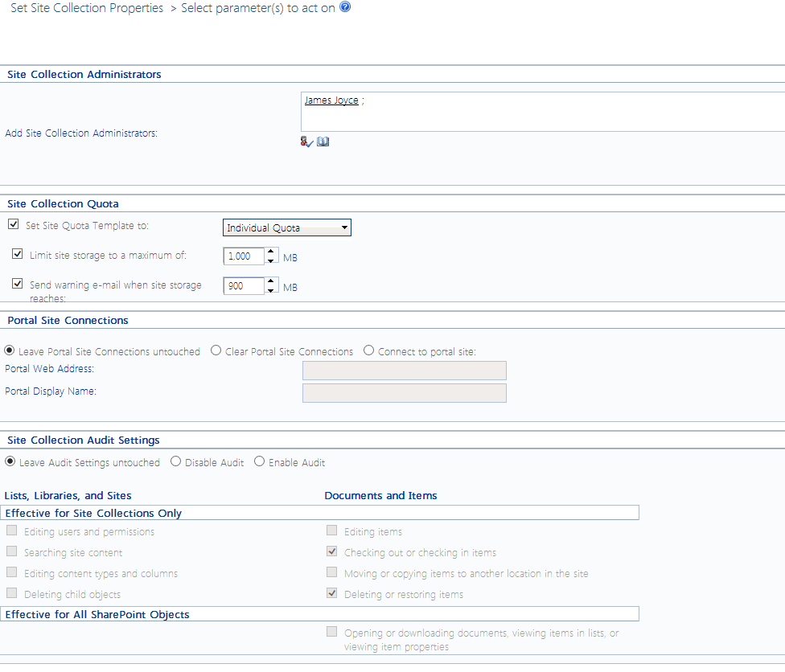Choose the Enable Audit radio button
This screenshot has height=672, width=785.
point(259,461)
